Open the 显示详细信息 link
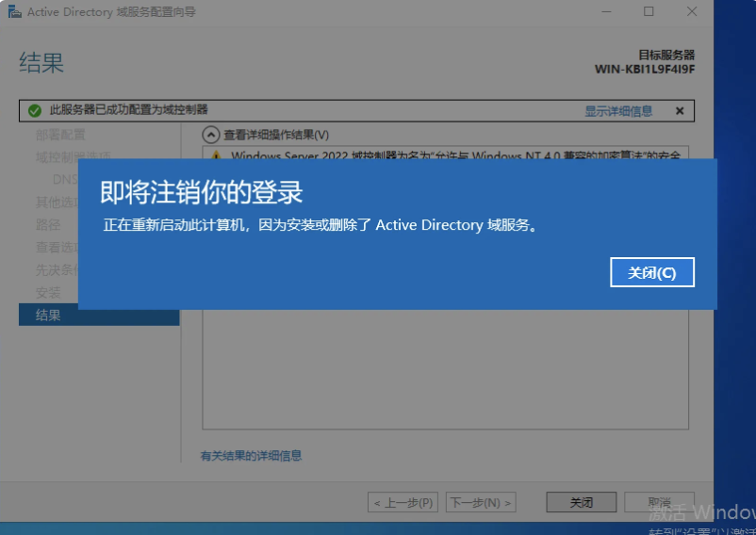756x535 pixels. [x=618, y=111]
